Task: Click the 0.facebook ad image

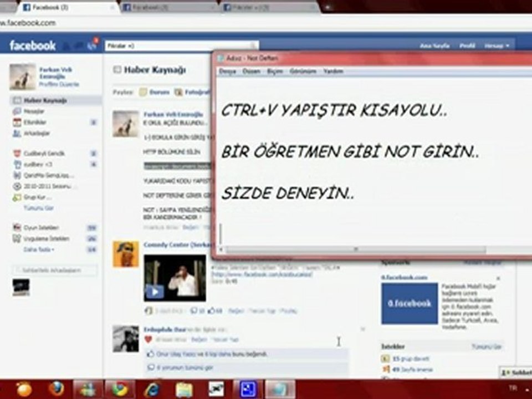Action: point(409,303)
